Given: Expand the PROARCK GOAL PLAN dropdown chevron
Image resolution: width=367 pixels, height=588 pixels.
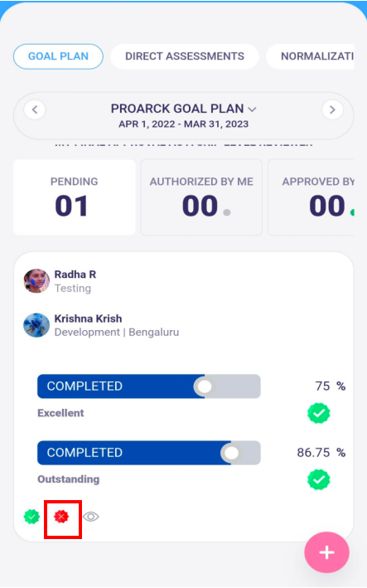Looking at the screenshot, I should pos(253,109).
